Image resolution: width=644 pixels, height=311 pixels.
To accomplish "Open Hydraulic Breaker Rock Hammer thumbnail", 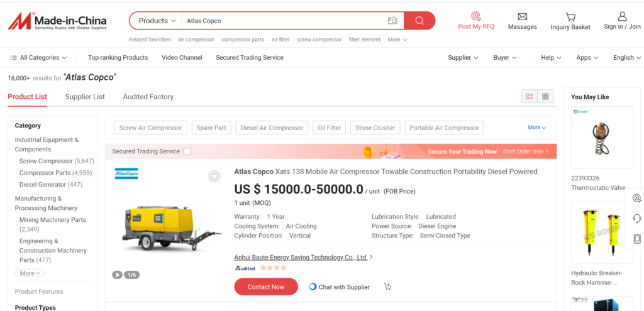I will pos(602,232).
